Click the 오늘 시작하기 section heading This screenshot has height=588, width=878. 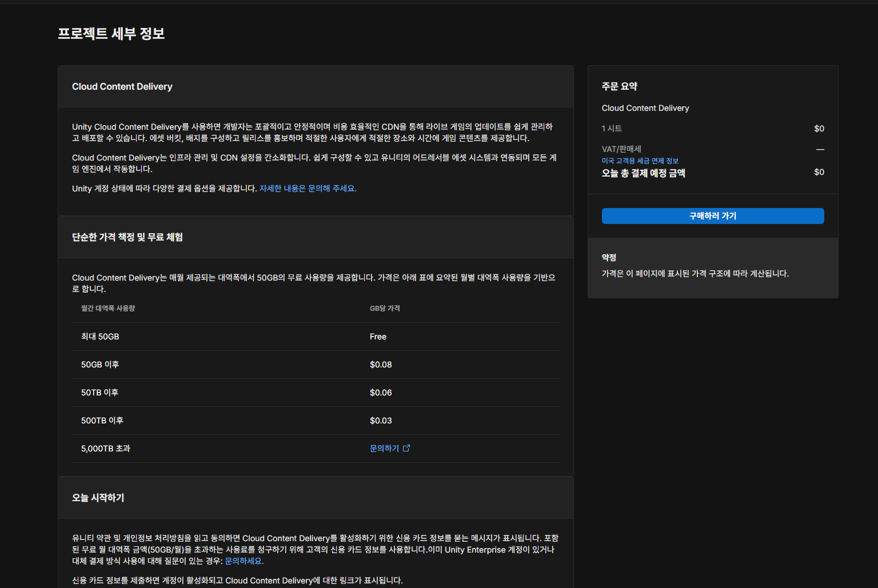[98, 498]
